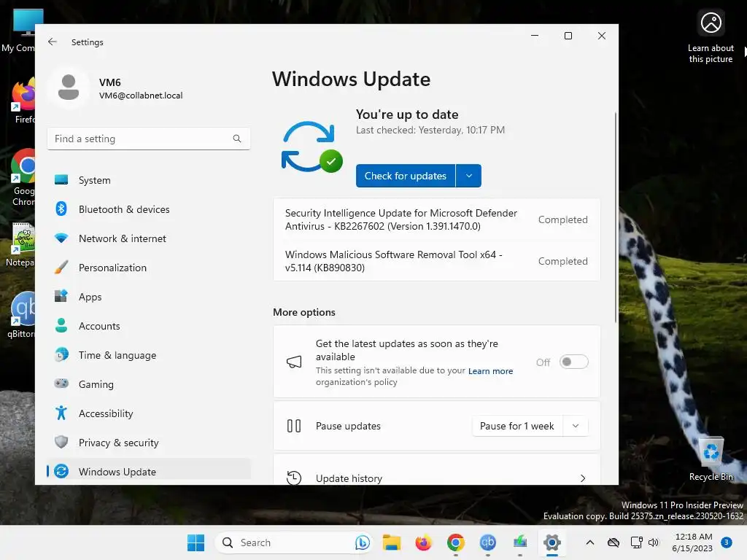This screenshot has width=747, height=560.
Task: Select the Recycle Bin on desktop
Action: [711, 459]
